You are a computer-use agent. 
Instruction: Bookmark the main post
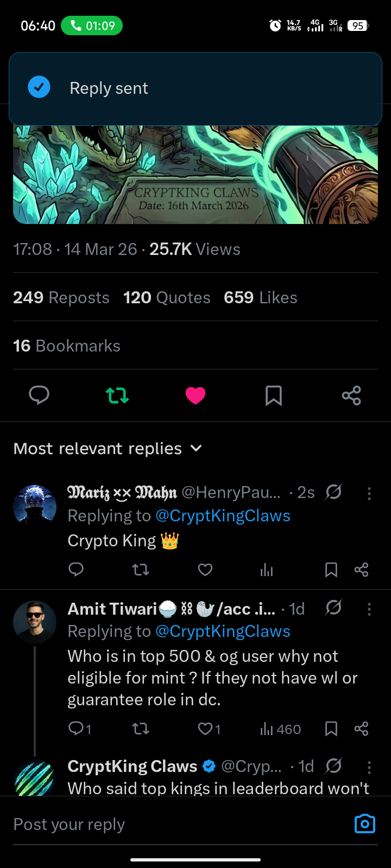click(274, 395)
